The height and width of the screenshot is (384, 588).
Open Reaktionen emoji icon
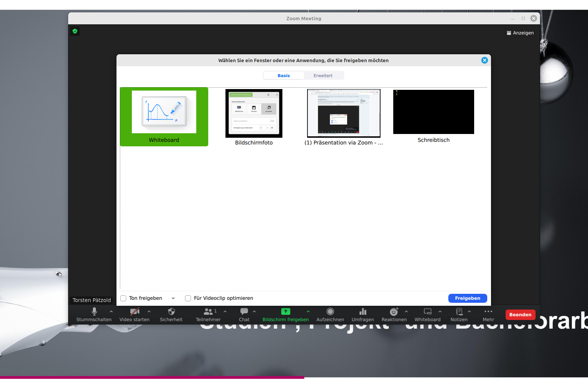(x=394, y=312)
